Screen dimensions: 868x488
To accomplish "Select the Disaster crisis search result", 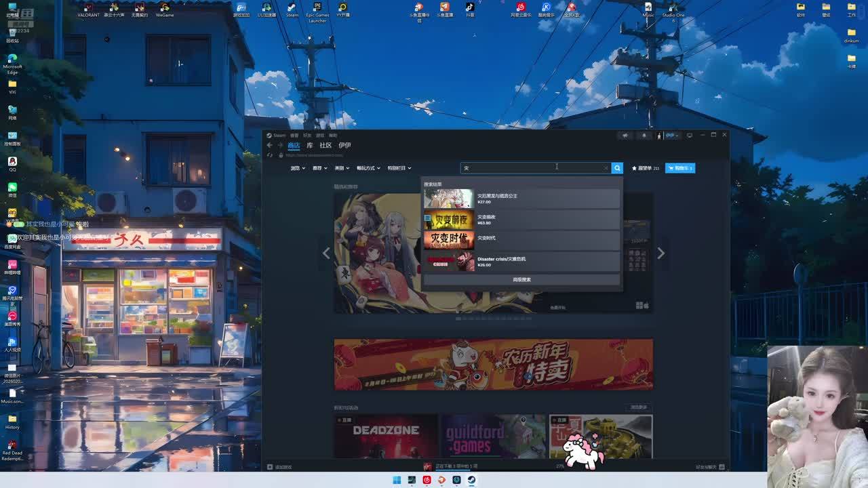I will 521,261.
